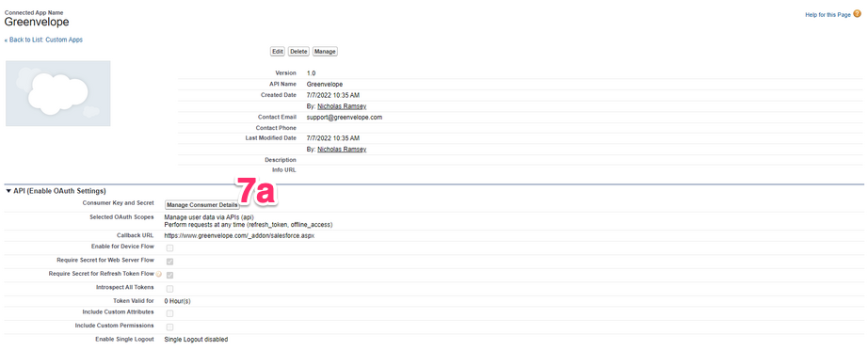
Task: Toggle the Include Custom Permissions checkbox
Action: coord(170,327)
